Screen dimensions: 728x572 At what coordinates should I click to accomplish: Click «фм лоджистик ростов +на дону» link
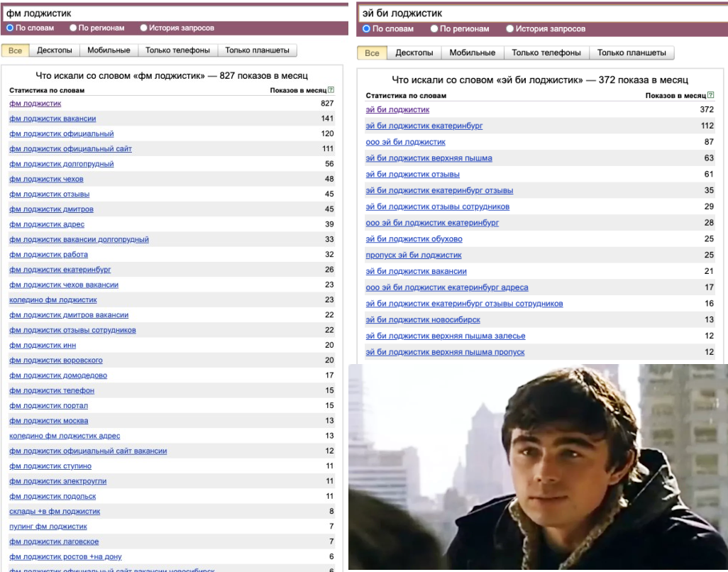tap(65, 556)
